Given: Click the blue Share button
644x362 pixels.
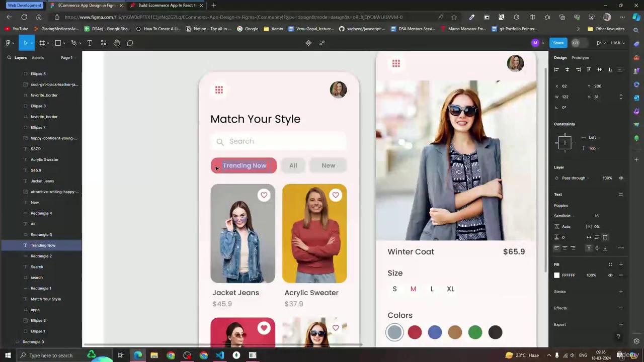Looking at the screenshot, I should [x=558, y=43].
